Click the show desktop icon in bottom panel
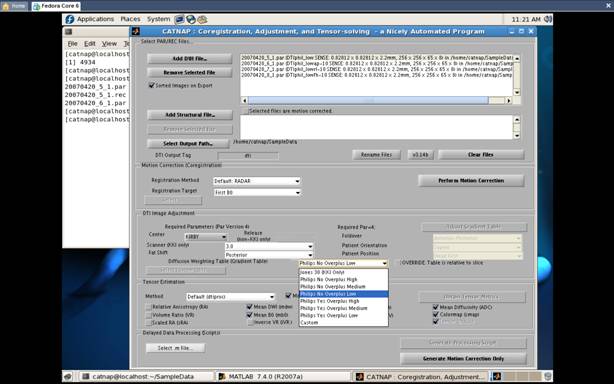 [68, 377]
